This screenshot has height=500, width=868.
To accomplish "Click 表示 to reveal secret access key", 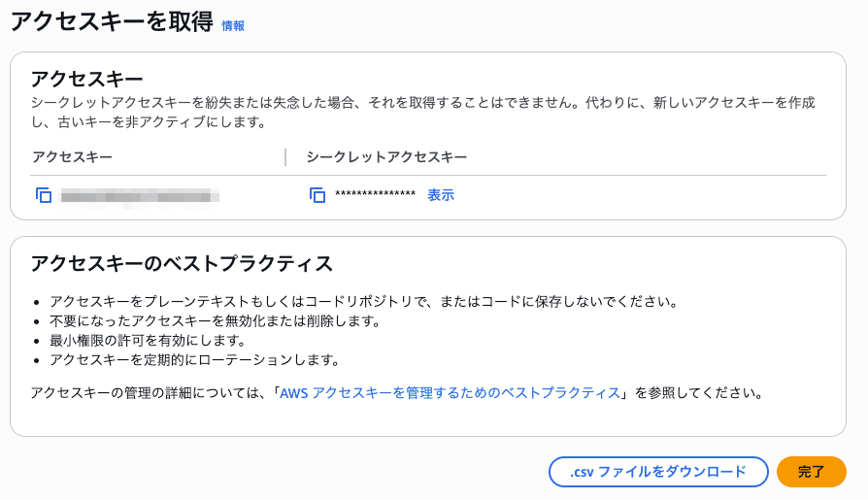I will [x=440, y=195].
